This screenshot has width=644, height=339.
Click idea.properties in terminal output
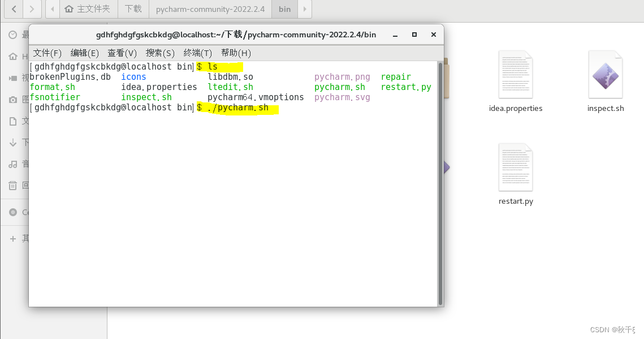click(159, 87)
